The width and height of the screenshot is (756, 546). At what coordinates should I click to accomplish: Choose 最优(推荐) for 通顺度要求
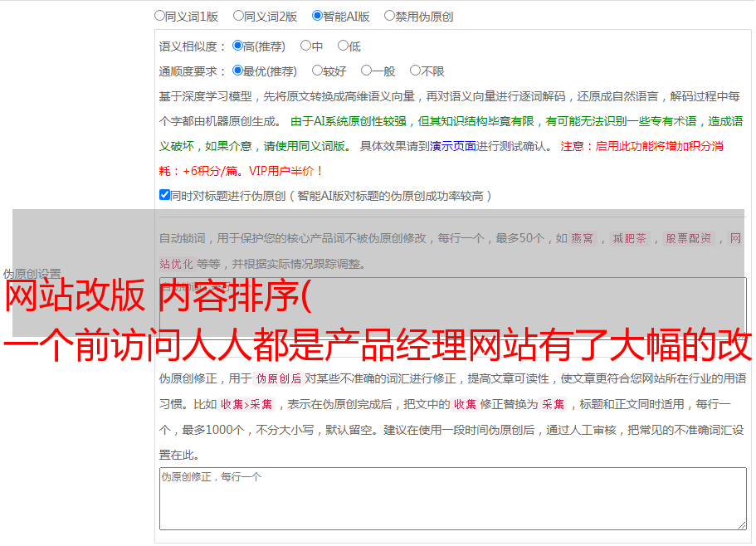tap(237, 71)
